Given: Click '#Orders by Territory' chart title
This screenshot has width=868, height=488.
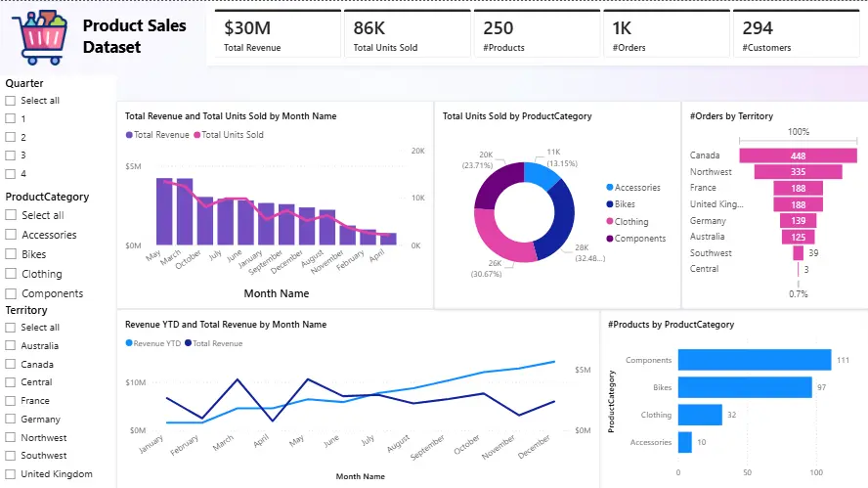Looking at the screenshot, I should click(731, 115).
